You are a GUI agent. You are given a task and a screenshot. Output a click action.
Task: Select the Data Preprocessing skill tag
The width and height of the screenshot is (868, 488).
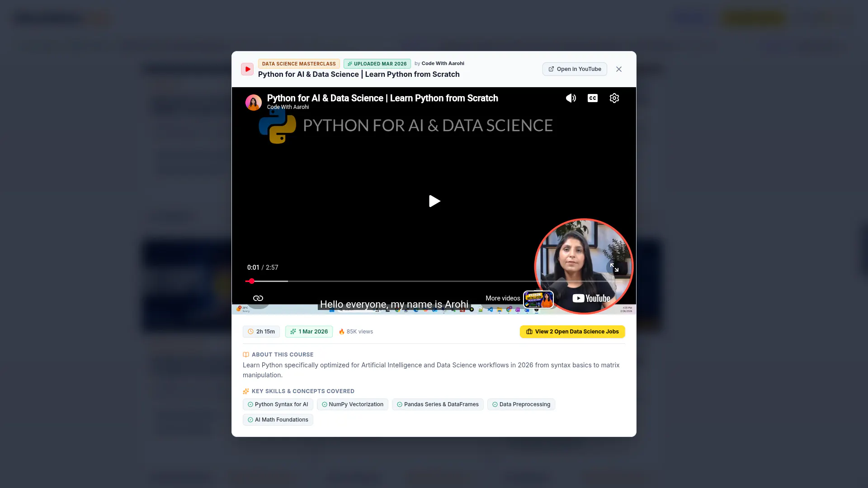tap(521, 404)
